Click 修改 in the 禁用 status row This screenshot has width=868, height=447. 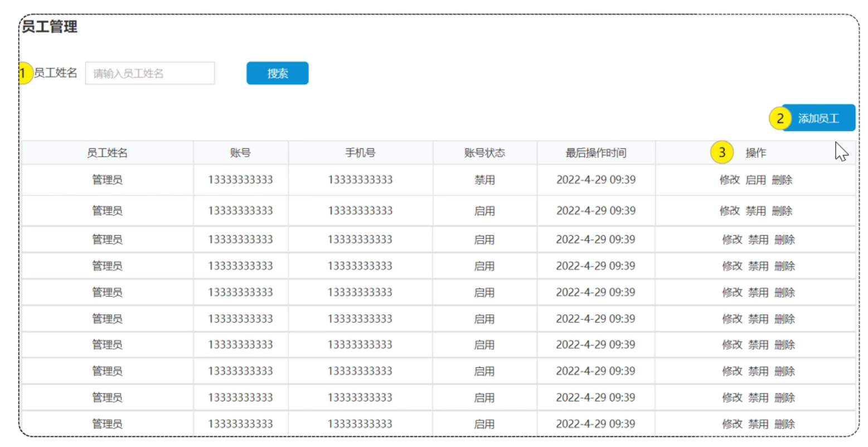point(729,179)
